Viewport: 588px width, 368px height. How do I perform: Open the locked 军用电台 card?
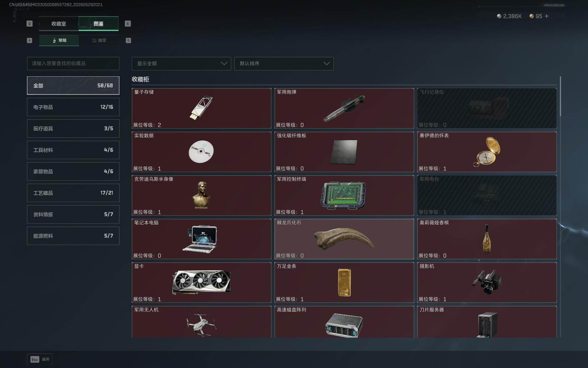click(x=487, y=195)
